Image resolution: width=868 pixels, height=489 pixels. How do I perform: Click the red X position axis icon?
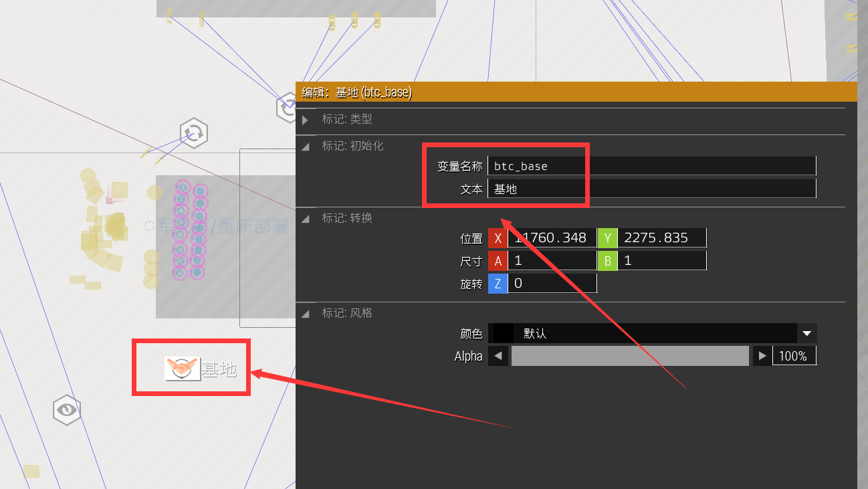(498, 237)
